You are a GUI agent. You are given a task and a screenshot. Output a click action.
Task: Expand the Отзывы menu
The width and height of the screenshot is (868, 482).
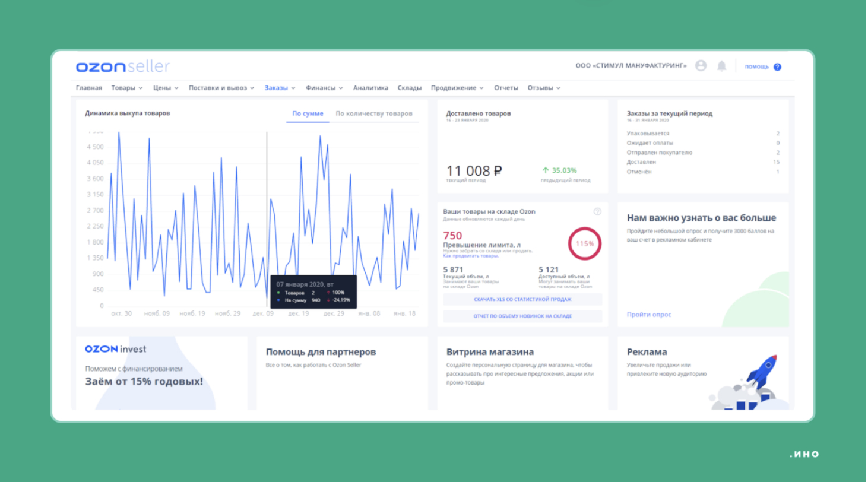pos(544,88)
